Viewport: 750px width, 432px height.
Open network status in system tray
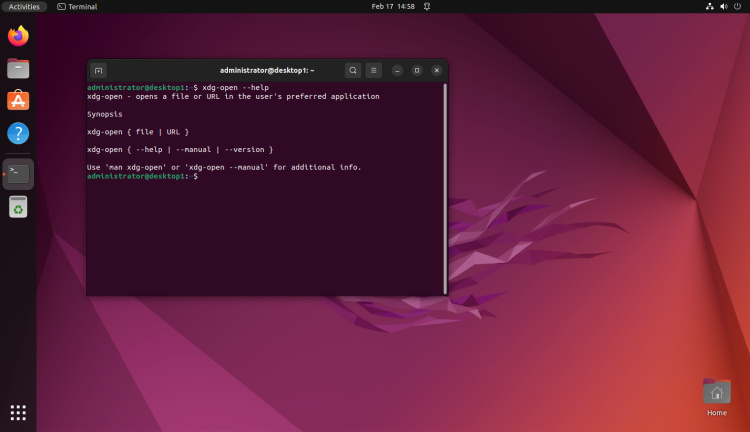(709, 6)
